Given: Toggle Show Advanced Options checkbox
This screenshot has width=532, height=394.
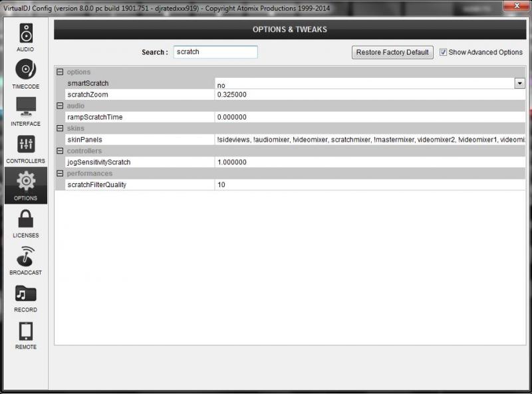Looking at the screenshot, I should point(443,53).
